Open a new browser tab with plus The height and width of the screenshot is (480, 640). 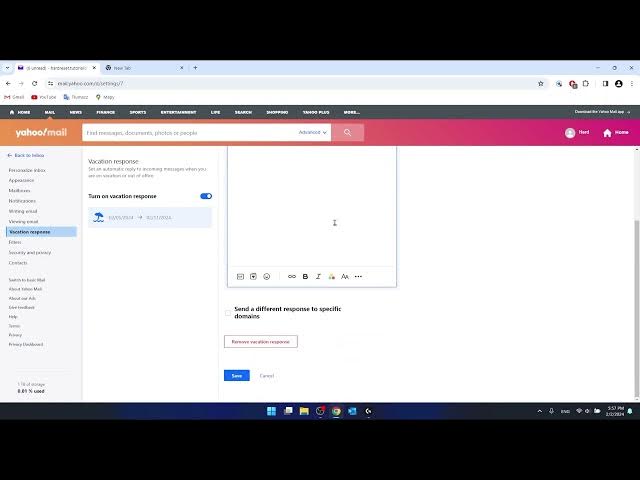[195, 68]
